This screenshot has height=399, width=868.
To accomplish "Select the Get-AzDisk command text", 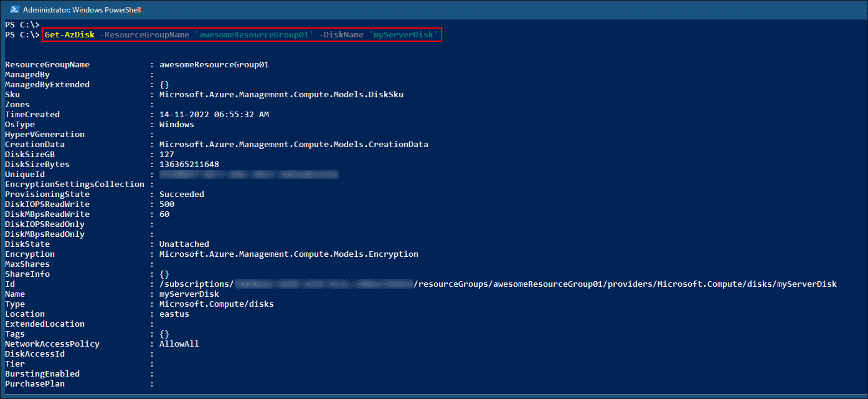I will coord(69,34).
